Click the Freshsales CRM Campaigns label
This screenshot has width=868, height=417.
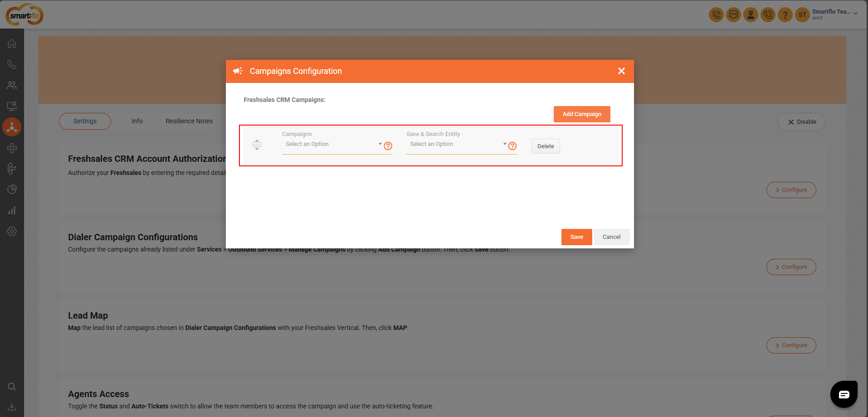[284, 100]
